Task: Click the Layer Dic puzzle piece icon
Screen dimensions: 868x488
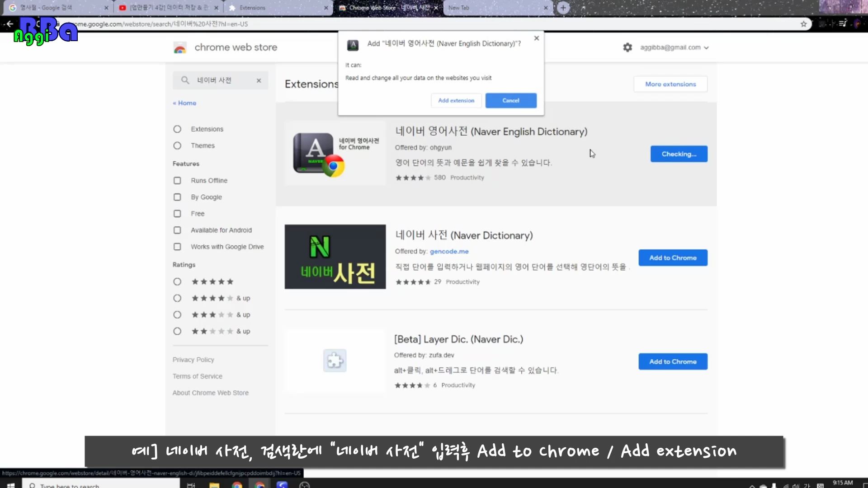Action: click(x=335, y=361)
